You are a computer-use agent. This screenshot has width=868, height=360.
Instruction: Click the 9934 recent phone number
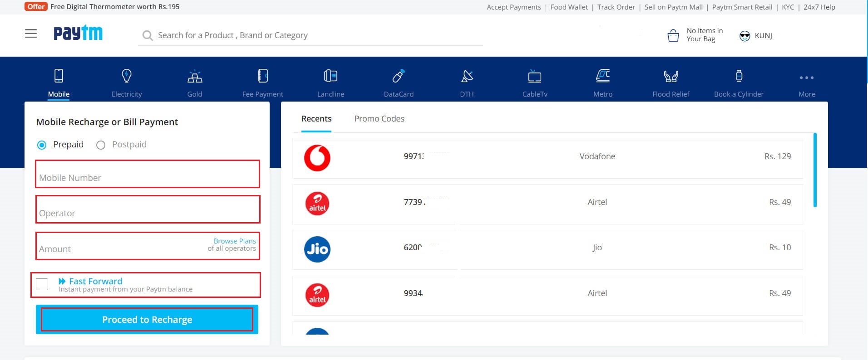click(x=414, y=293)
